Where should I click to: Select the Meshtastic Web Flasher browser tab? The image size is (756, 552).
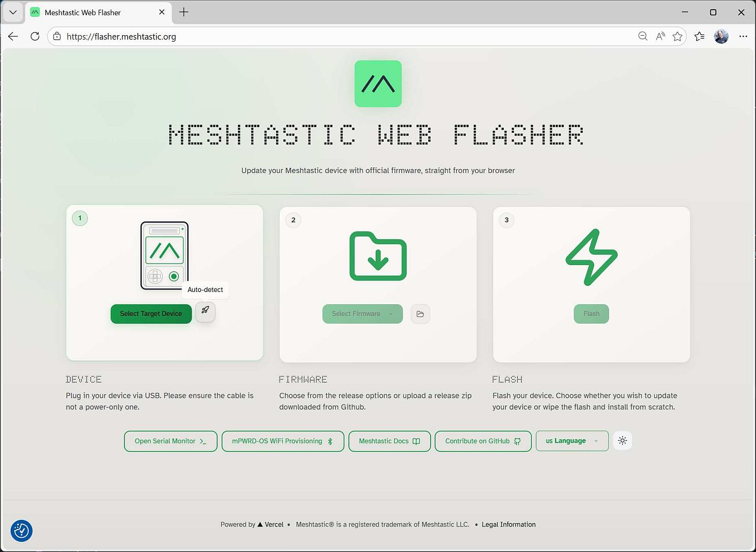[83, 12]
